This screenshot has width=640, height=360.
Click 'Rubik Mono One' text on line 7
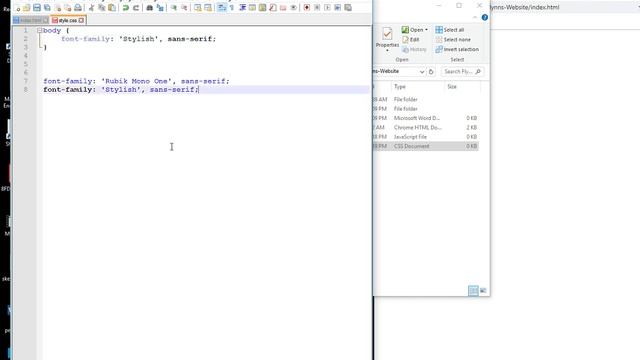[x=137, y=81]
